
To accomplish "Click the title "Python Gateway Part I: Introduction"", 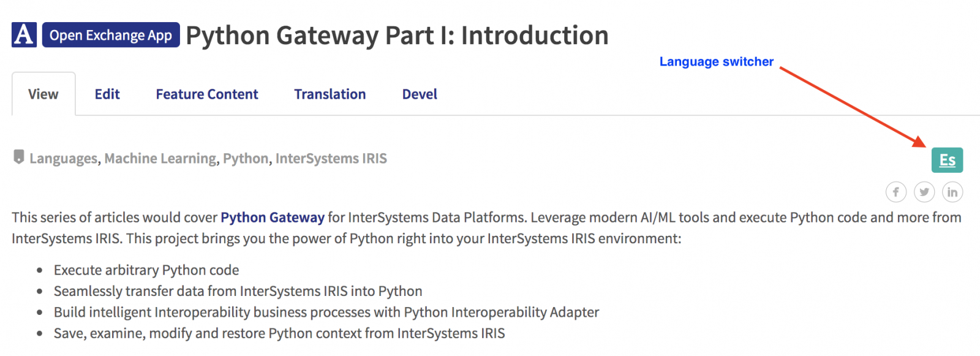I will tap(397, 36).
